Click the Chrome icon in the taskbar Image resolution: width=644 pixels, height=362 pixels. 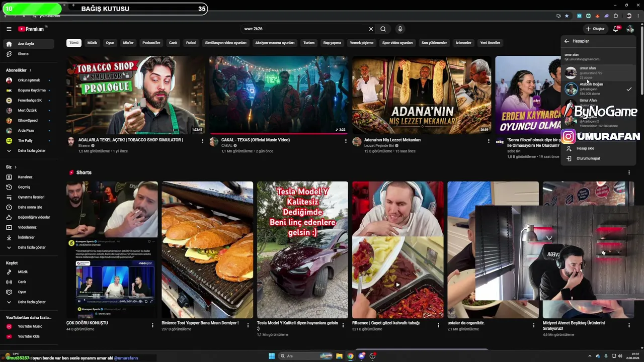(350, 356)
